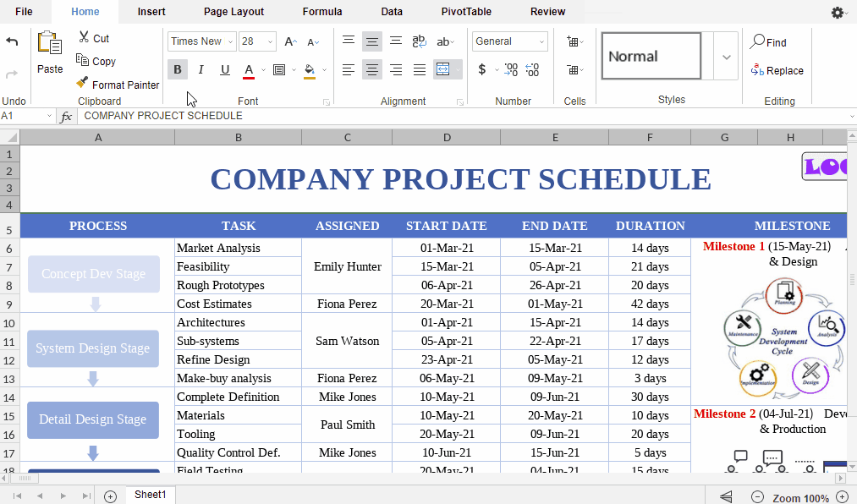
Task: Activate the Format Painter brush
Action: [117, 85]
